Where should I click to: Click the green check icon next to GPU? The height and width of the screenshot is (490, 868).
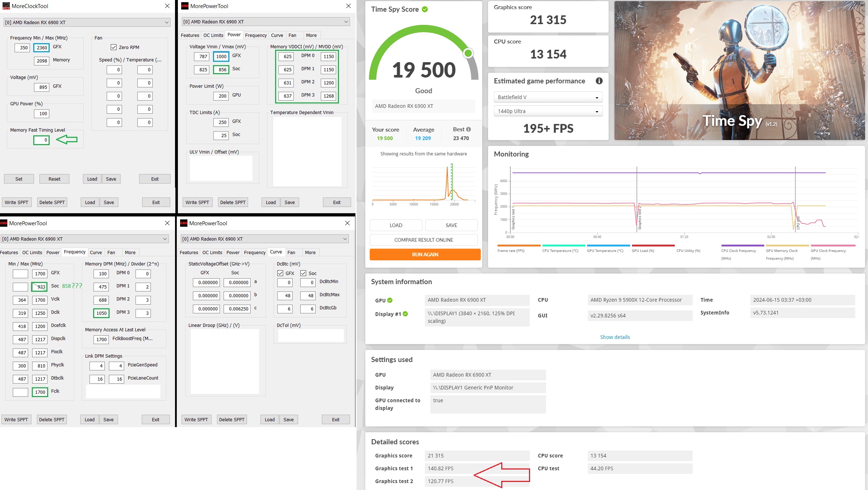click(x=390, y=300)
